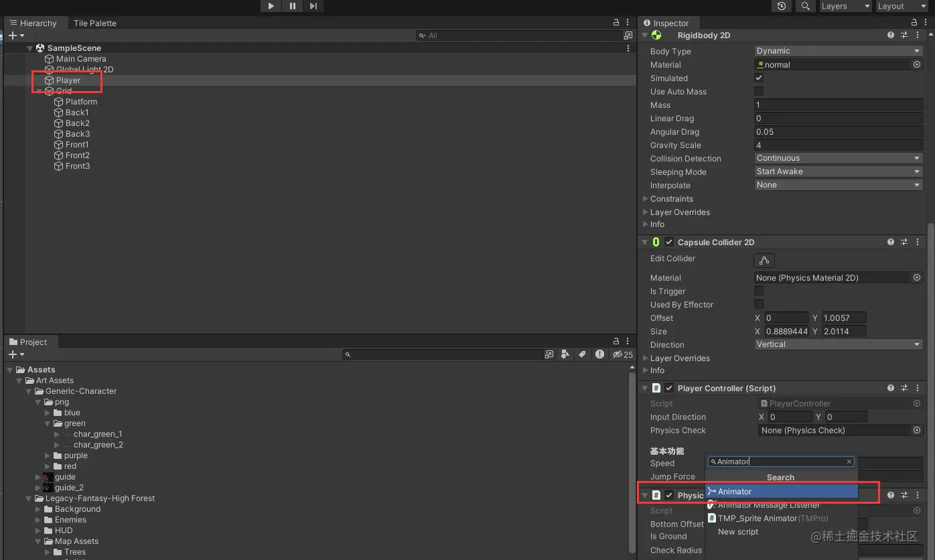Open the Physics Check object picker
Image resolution: width=935 pixels, height=560 pixels.
(917, 430)
